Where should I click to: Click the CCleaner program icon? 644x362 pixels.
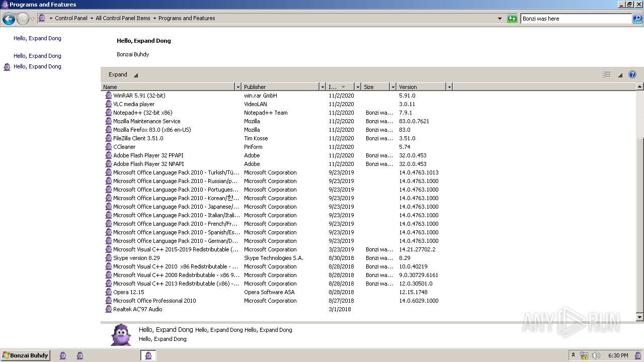[x=108, y=147]
